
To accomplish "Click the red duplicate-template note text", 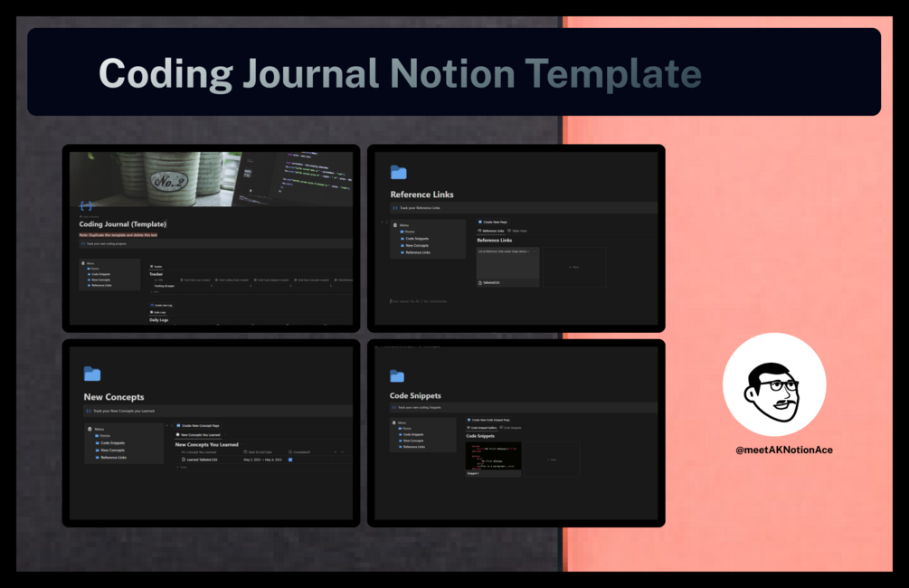I will click(118, 235).
